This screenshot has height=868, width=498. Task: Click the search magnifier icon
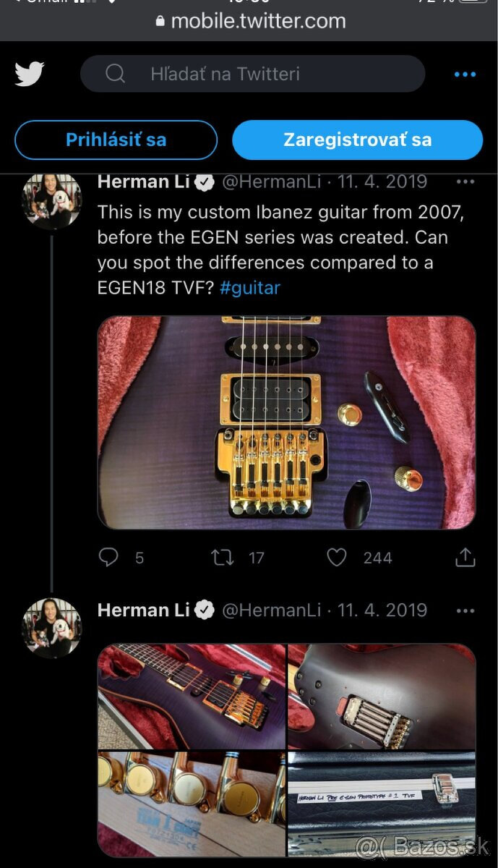tap(115, 73)
